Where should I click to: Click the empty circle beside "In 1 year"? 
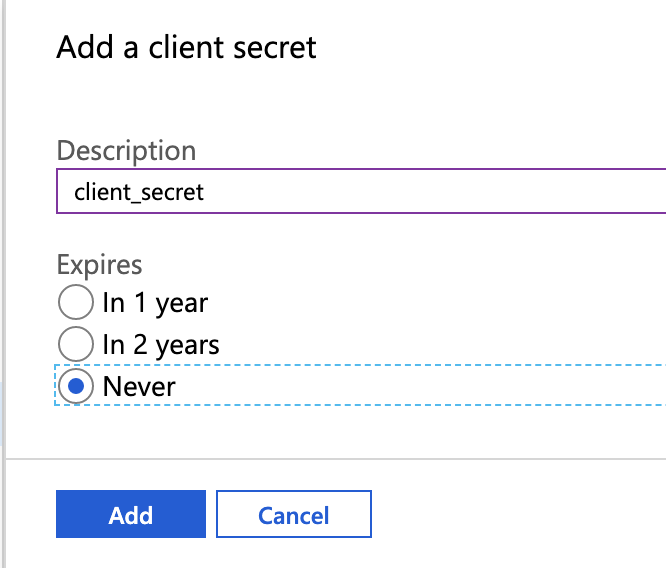(x=76, y=302)
